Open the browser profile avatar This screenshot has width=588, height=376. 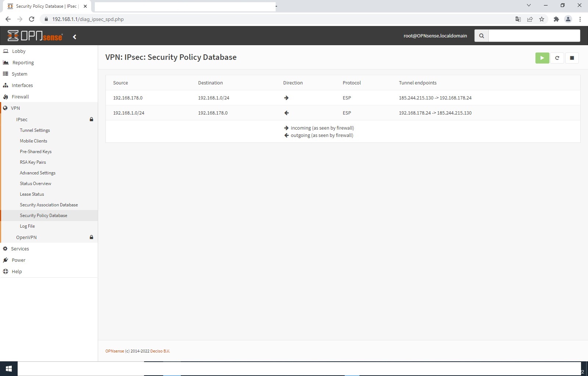pyautogui.click(x=568, y=19)
